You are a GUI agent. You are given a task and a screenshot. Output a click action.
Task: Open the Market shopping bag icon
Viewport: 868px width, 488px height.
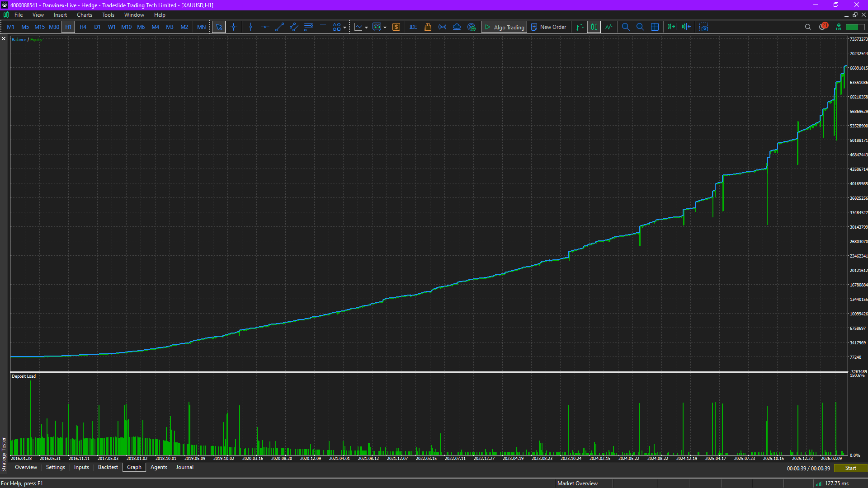click(x=428, y=27)
